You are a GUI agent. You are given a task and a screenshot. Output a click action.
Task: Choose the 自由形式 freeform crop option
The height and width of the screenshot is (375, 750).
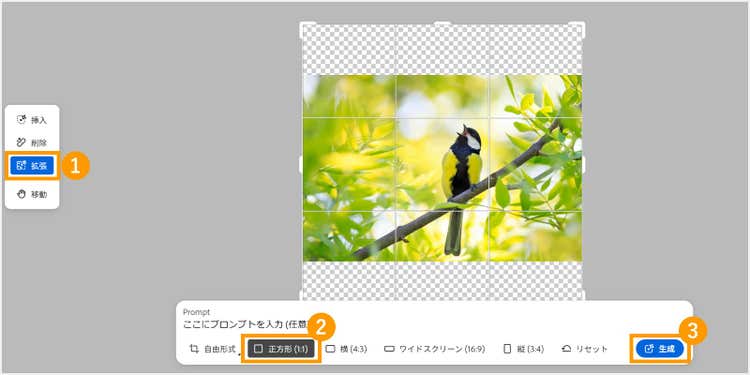point(212,349)
